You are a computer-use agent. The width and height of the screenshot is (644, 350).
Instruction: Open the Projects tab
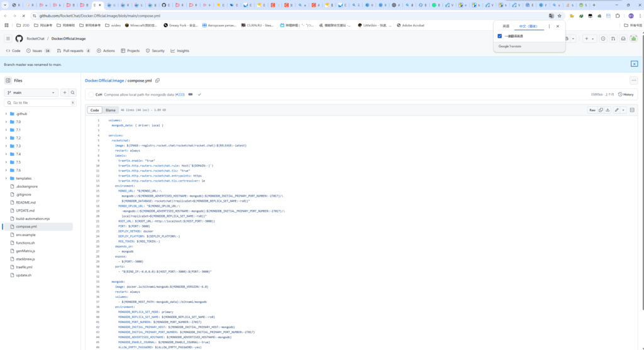(x=130, y=51)
